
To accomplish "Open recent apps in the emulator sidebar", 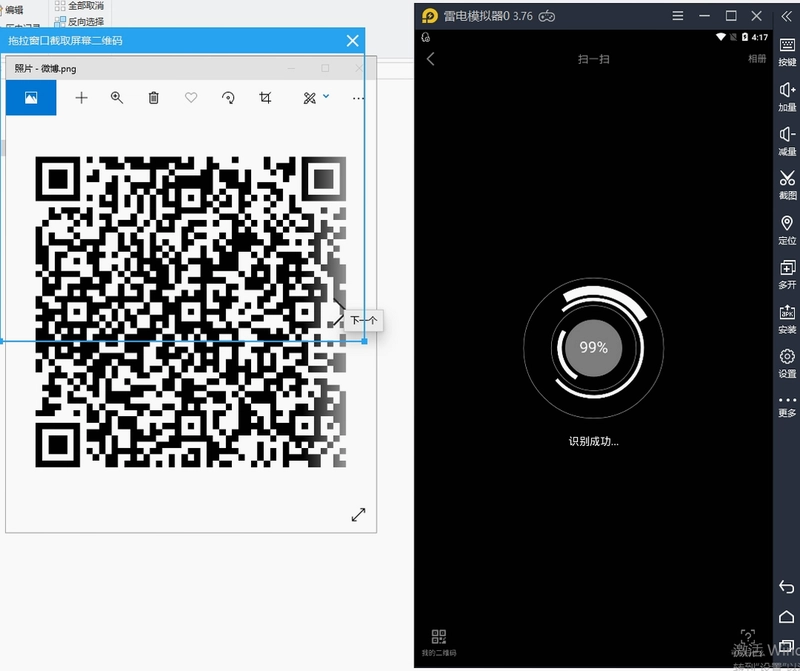I will pos(787,646).
